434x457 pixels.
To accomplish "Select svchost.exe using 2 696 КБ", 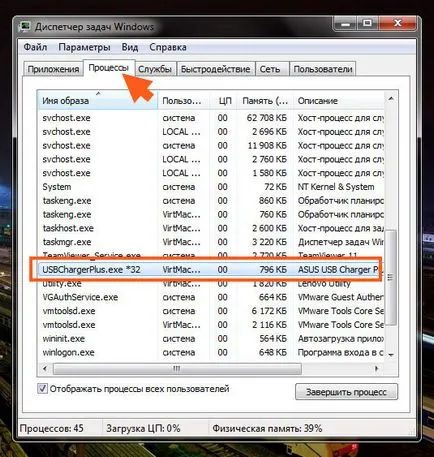I will (x=211, y=132).
